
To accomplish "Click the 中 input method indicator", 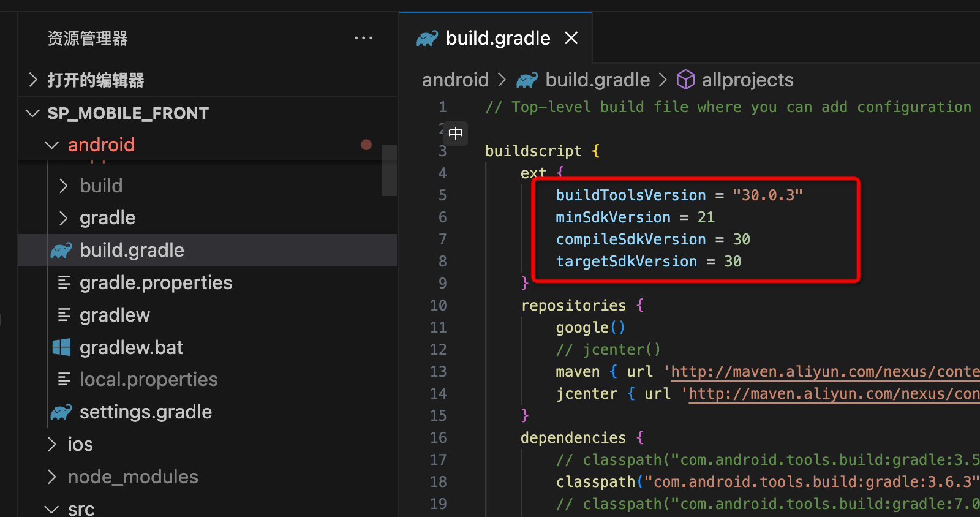I will click(456, 134).
